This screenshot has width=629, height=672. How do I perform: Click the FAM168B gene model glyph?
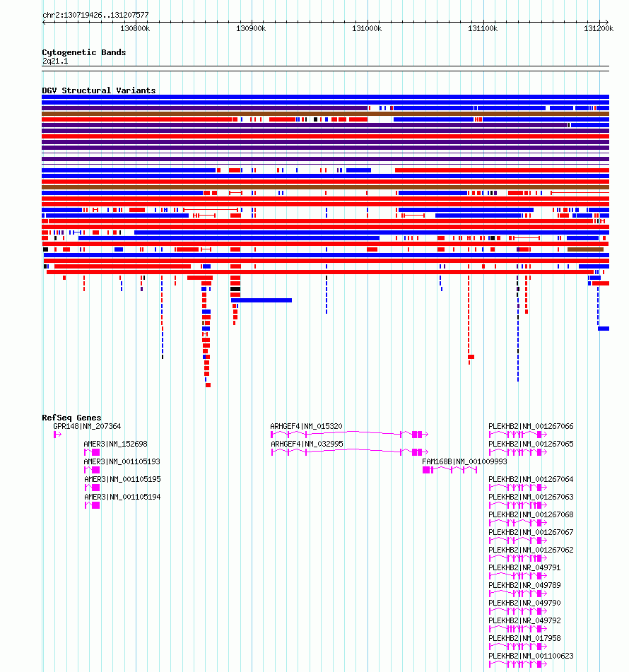click(x=449, y=470)
